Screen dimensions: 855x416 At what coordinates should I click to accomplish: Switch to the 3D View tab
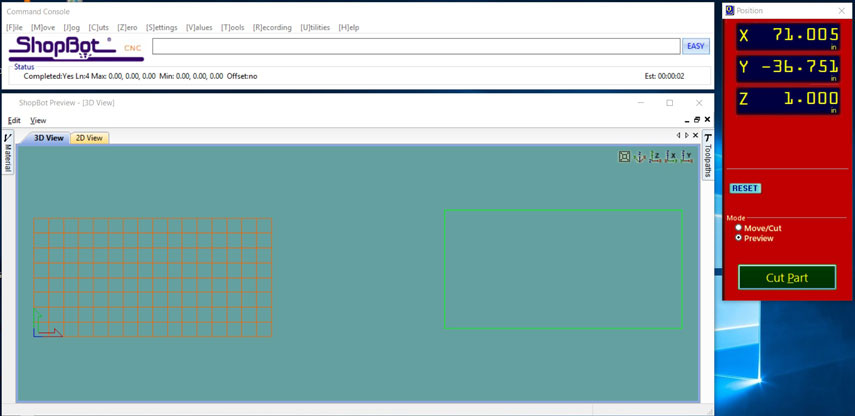point(49,138)
